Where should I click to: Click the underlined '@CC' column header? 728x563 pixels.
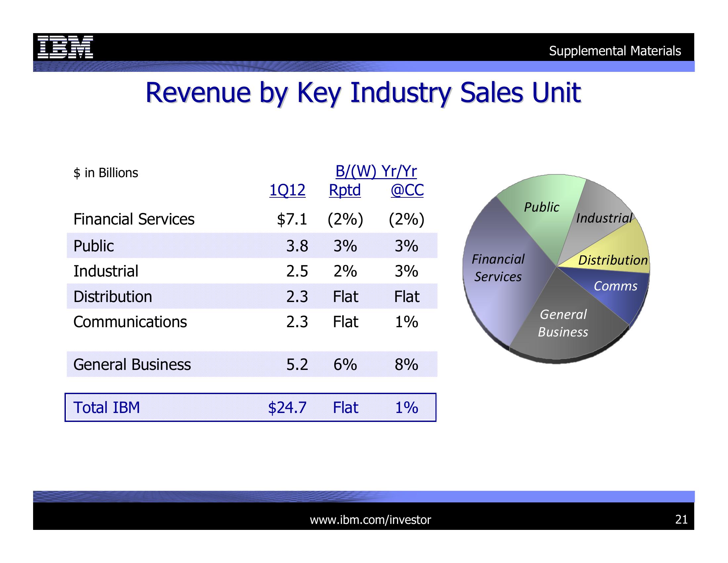click(x=407, y=190)
